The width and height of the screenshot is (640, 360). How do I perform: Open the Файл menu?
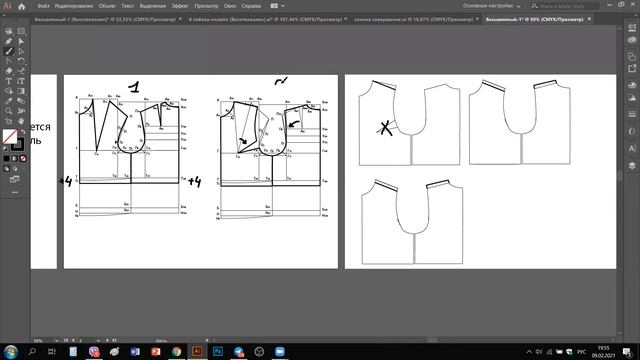pos(43,6)
